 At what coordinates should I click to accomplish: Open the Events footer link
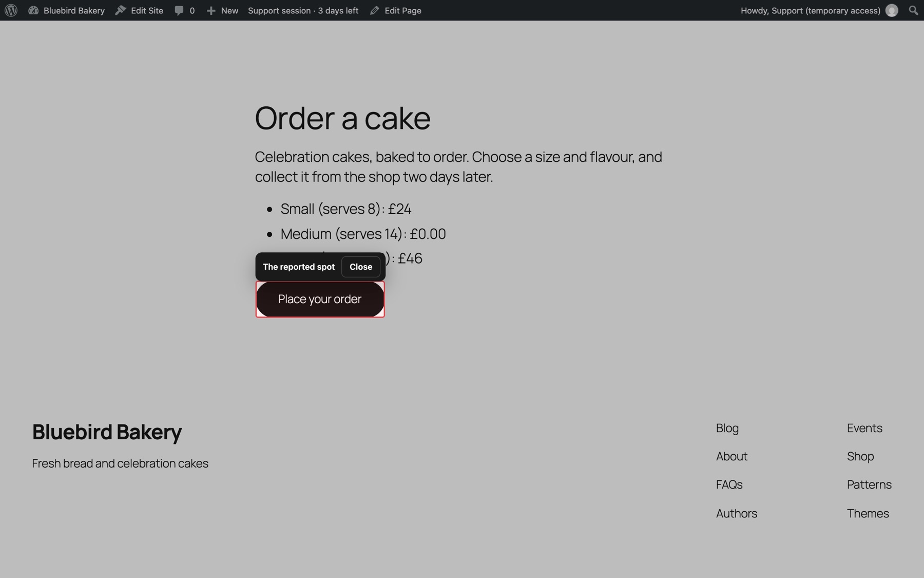[864, 428]
